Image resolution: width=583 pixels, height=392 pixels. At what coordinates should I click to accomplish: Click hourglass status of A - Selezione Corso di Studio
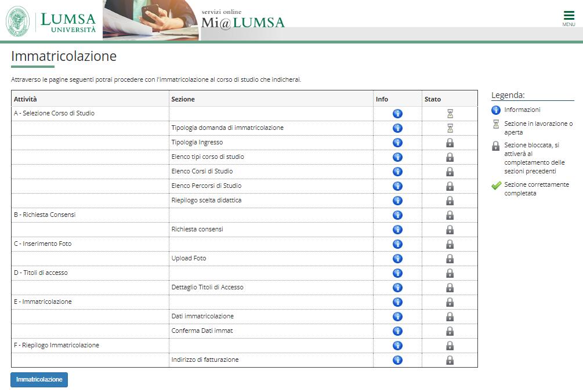pos(450,114)
